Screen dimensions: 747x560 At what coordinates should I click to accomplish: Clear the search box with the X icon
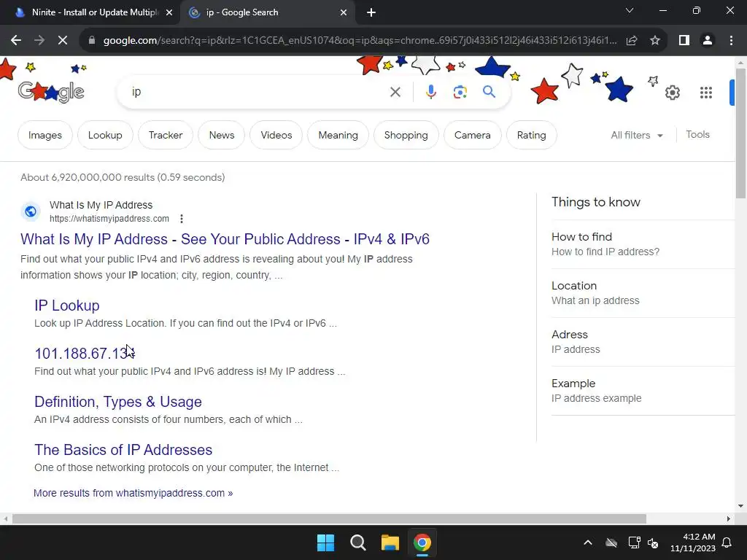point(395,92)
